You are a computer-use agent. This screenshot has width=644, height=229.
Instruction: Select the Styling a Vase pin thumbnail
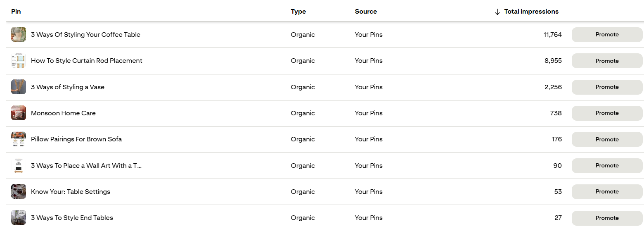[x=19, y=87]
